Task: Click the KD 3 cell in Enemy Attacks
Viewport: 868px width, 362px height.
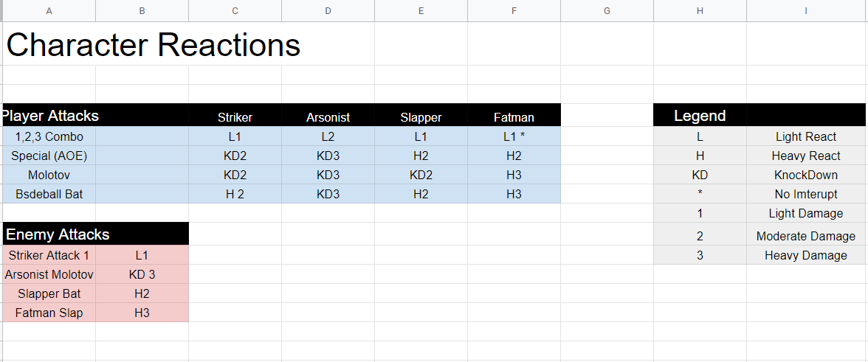Action: [142, 274]
